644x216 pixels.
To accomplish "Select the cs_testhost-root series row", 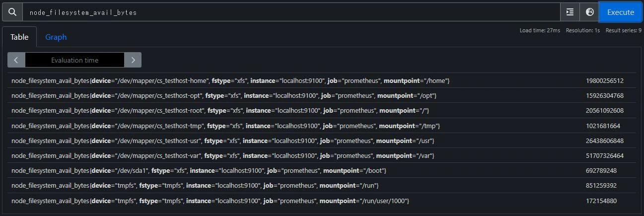I will pyautogui.click(x=321, y=110).
